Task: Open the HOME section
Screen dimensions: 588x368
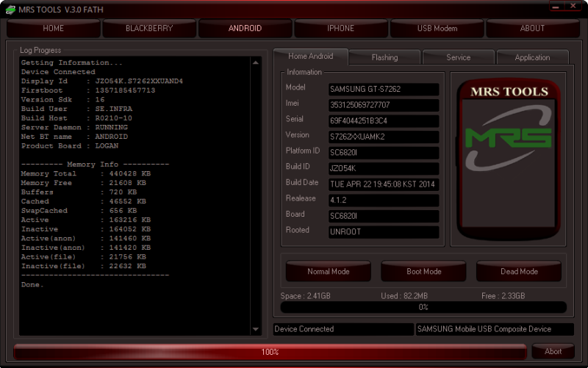Action: [53, 29]
